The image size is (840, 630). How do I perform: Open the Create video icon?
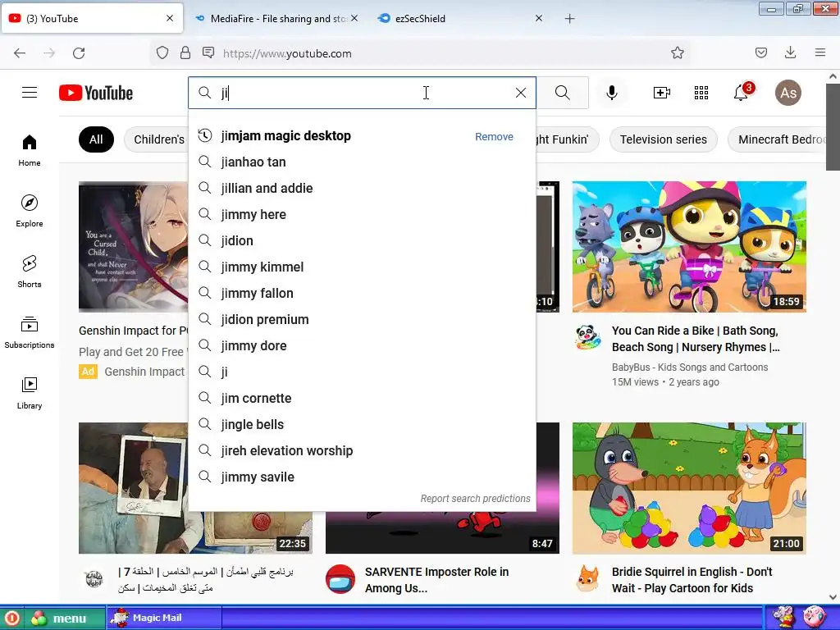(x=662, y=93)
